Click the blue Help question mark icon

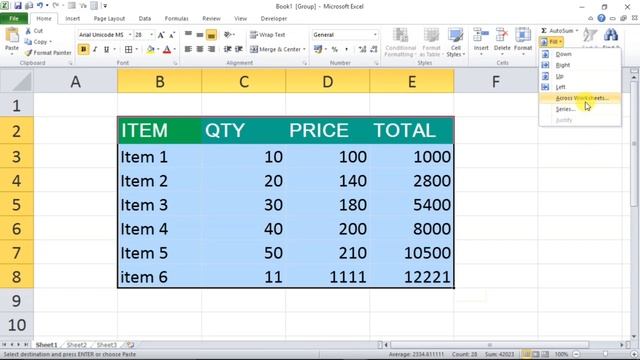(x=601, y=18)
